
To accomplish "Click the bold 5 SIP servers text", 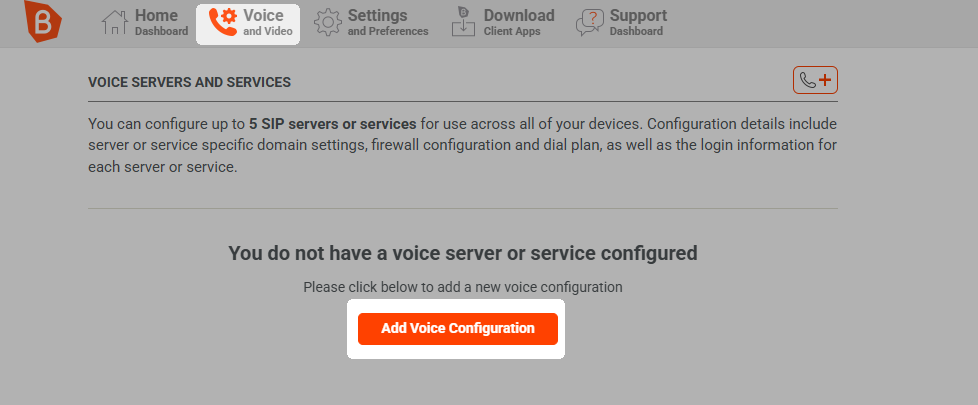I will (x=332, y=124).
